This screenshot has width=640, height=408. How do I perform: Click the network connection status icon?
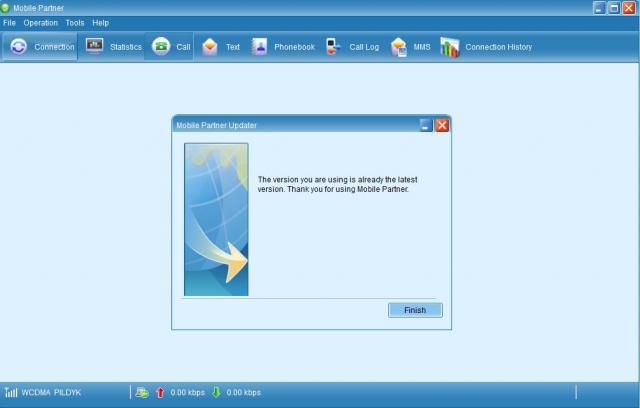pyautogui.click(x=142, y=392)
